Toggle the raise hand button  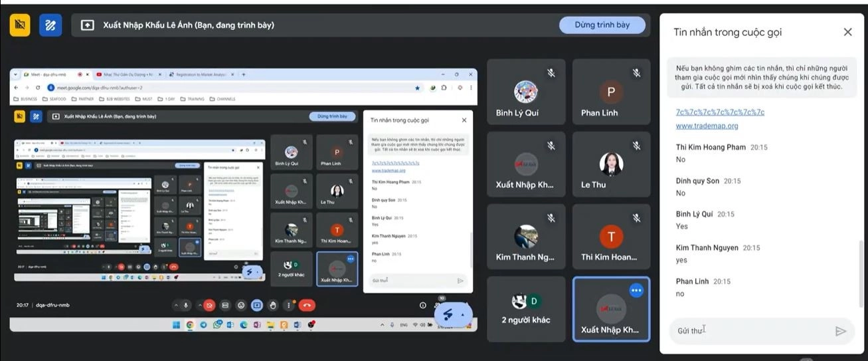pyautogui.click(x=272, y=305)
